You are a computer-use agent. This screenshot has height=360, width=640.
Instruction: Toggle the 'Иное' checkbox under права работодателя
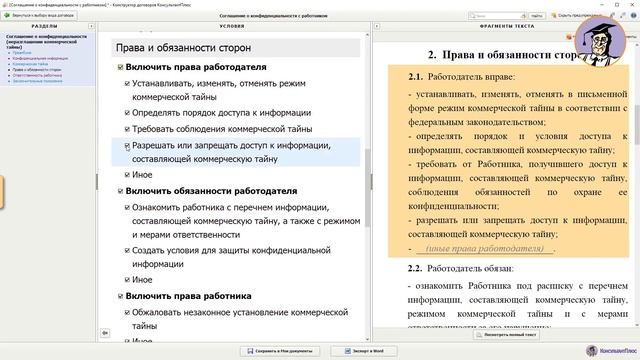coord(127,175)
